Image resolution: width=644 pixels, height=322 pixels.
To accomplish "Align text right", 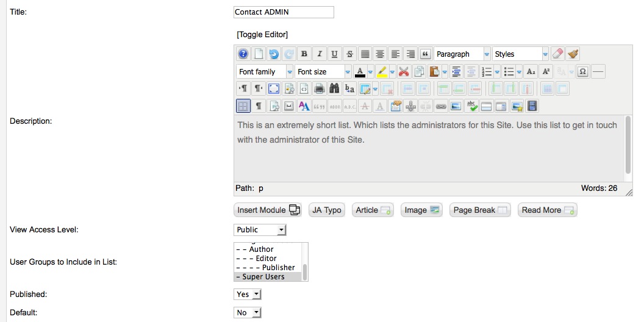I will [410, 54].
